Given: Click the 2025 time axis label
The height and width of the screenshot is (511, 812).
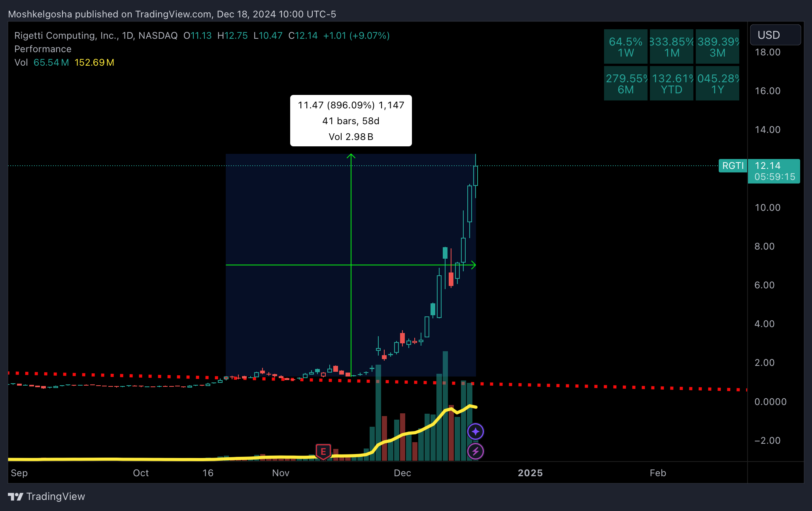Looking at the screenshot, I should tap(530, 473).
